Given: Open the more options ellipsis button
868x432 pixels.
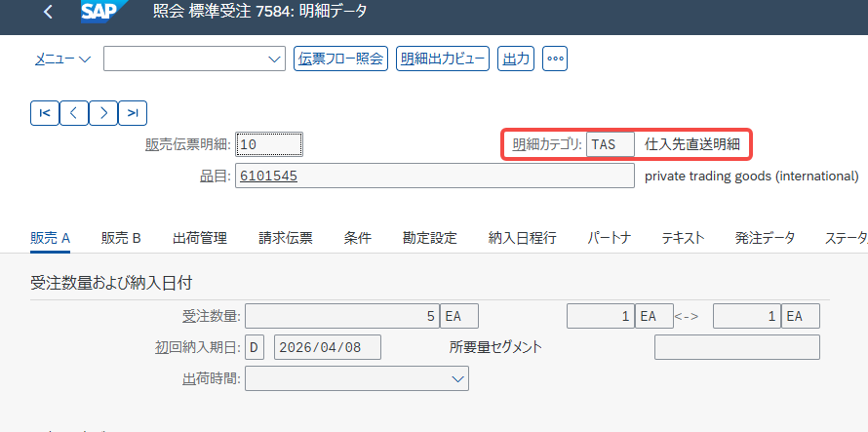Looking at the screenshot, I should coord(555,59).
